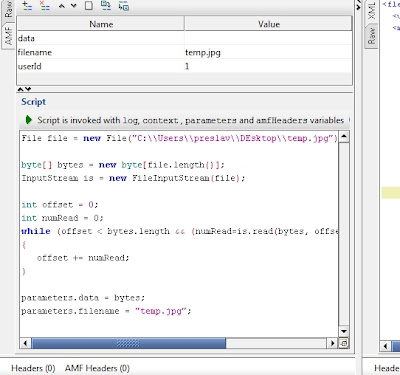Click right arrow of script editor horizontal scrollbar
The height and width of the screenshot is (375, 400).
coord(332,343)
